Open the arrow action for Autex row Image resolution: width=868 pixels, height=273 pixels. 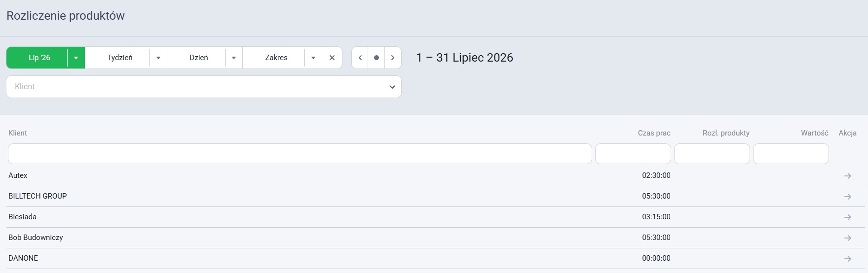(847, 176)
